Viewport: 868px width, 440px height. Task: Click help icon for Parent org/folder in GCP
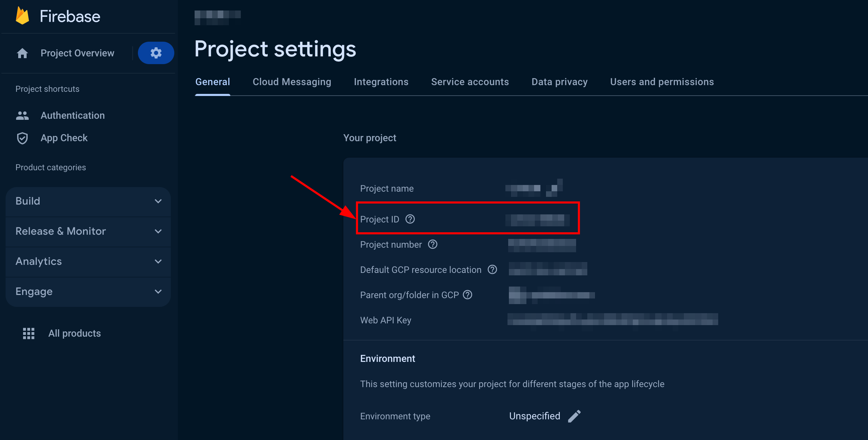468,295
